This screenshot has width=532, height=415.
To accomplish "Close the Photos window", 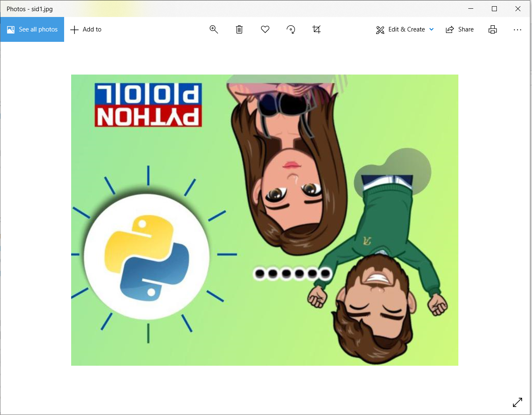I will tap(518, 9).
